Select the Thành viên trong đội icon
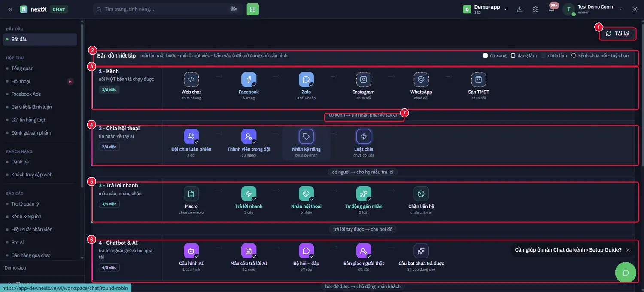The height and width of the screenshot is (292, 644). tap(249, 137)
